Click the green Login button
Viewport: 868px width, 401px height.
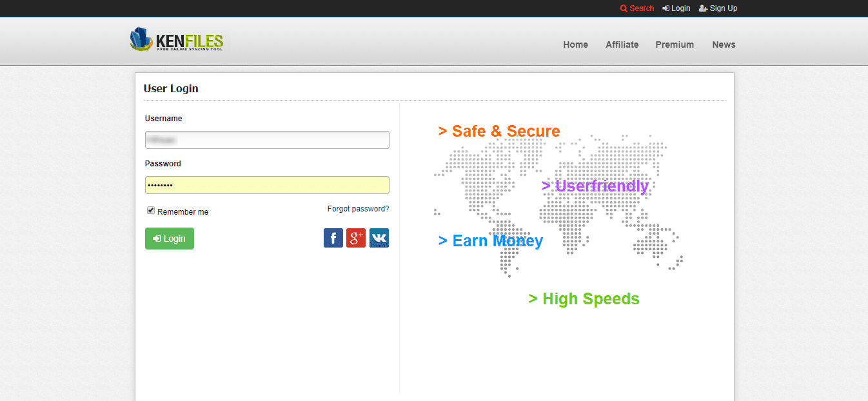[170, 239]
